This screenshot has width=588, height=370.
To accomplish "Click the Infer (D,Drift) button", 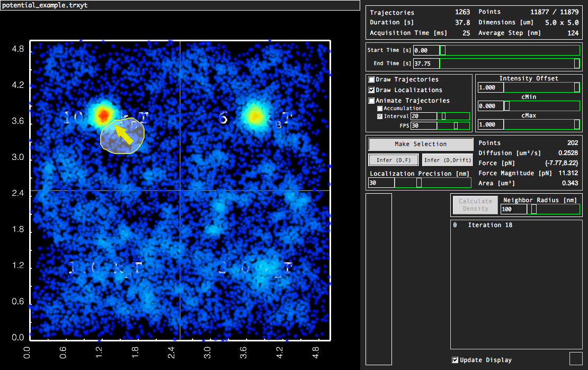I will (448, 160).
